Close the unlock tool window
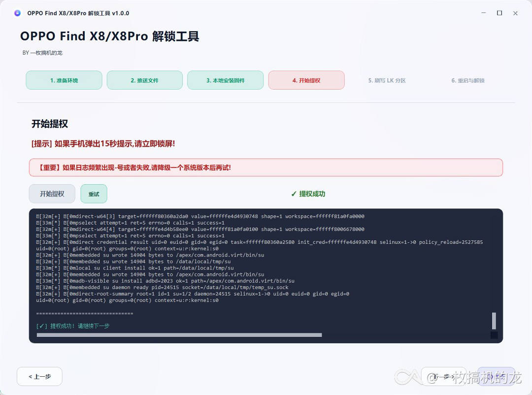532x395 pixels. tap(515, 13)
